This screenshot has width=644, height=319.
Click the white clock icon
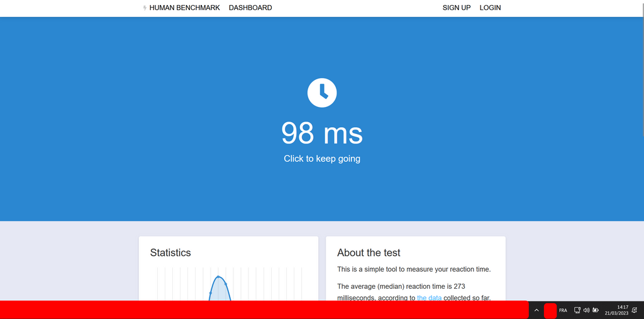[x=322, y=92]
